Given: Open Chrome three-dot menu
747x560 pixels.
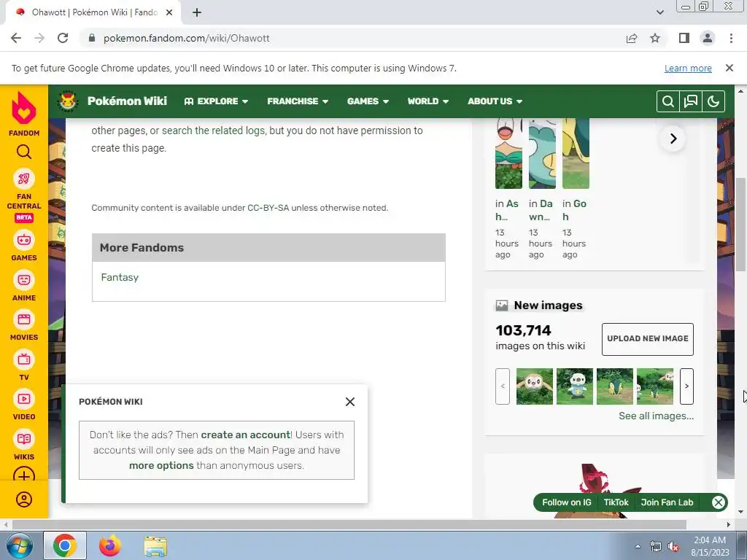Looking at the screenshot, I should coord(731,38).
